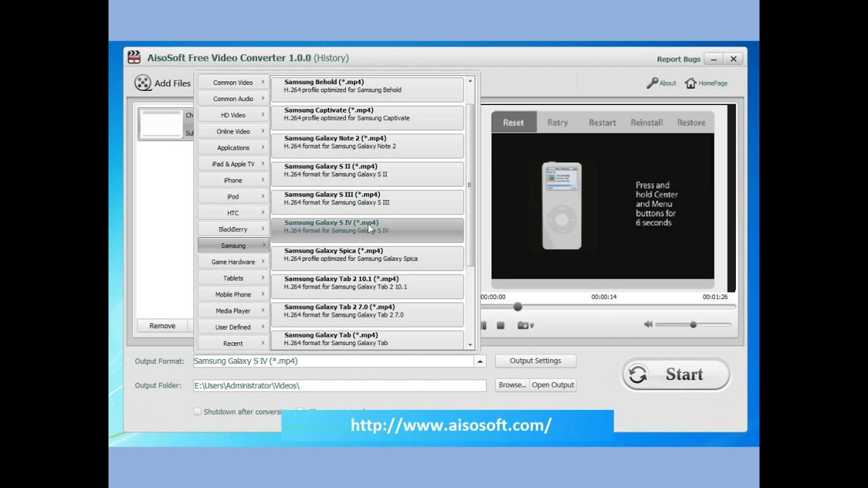Select the Samsung category

click(233, 245)
